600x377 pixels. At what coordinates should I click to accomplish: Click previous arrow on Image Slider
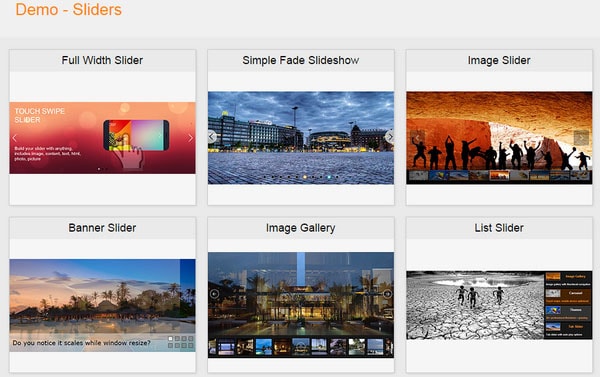pyautogui.click(x=417, y=138)
